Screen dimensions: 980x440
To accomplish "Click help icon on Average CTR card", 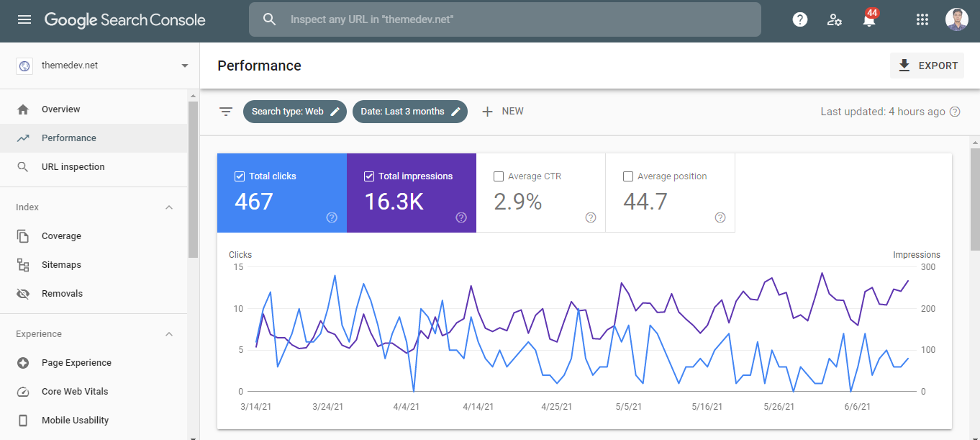I will (x=591, y=217).
